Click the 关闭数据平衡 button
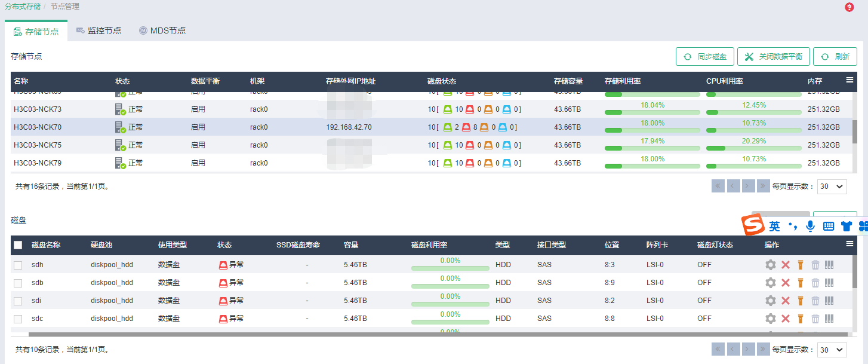The width and height of the screenshot is (868, 364). point(774,57)
